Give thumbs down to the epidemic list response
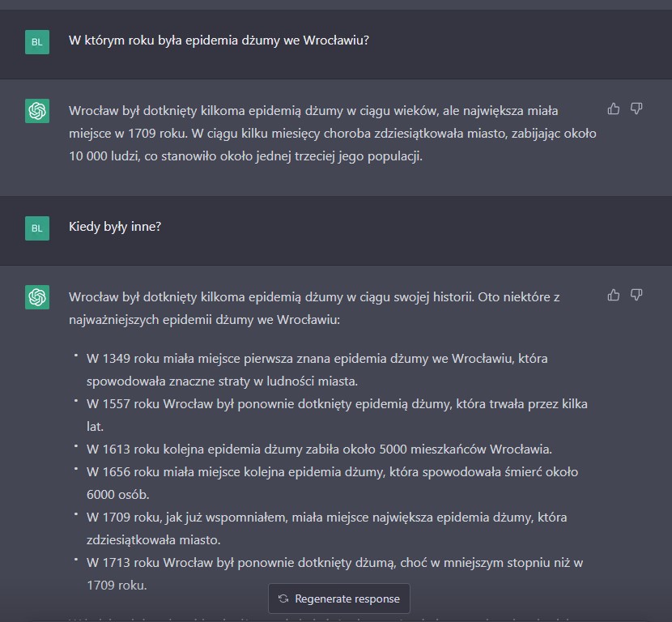The image size is (672, 622). point(636,295)
